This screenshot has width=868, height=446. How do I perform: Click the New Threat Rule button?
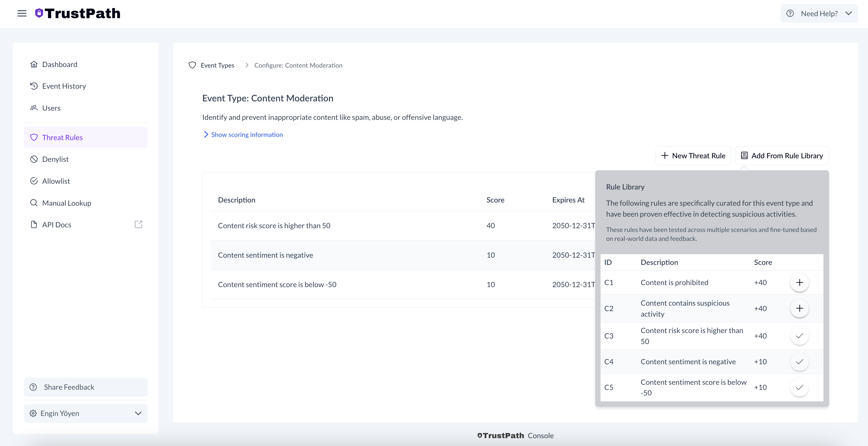point(693,155)
